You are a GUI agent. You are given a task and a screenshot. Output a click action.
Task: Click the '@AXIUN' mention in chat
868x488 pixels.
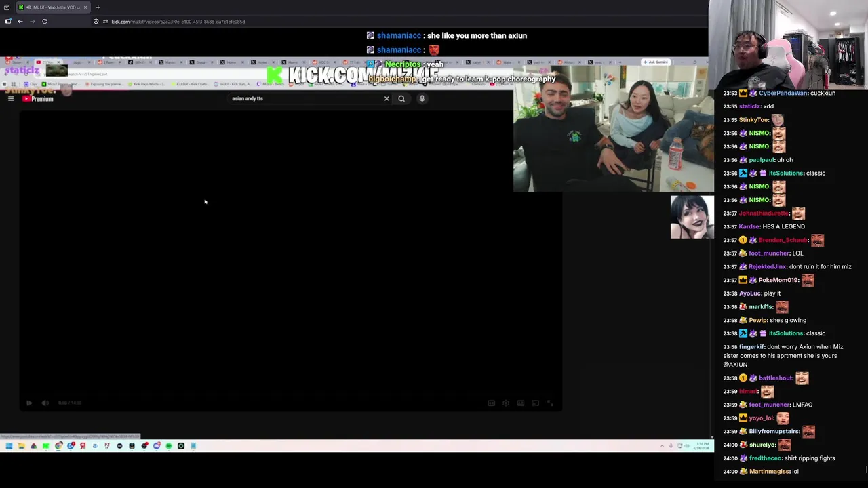coord(735,365)
